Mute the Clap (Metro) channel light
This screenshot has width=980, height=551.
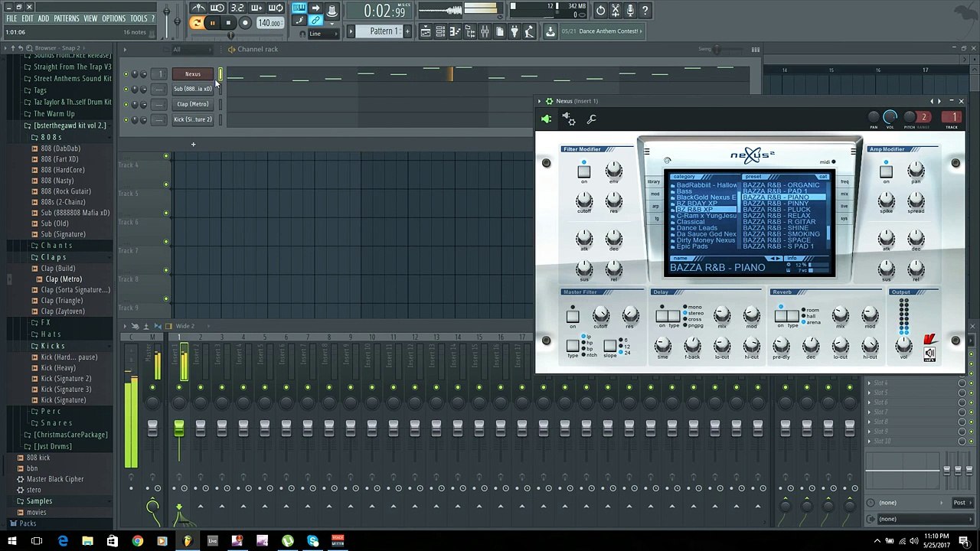coord(126,104)
